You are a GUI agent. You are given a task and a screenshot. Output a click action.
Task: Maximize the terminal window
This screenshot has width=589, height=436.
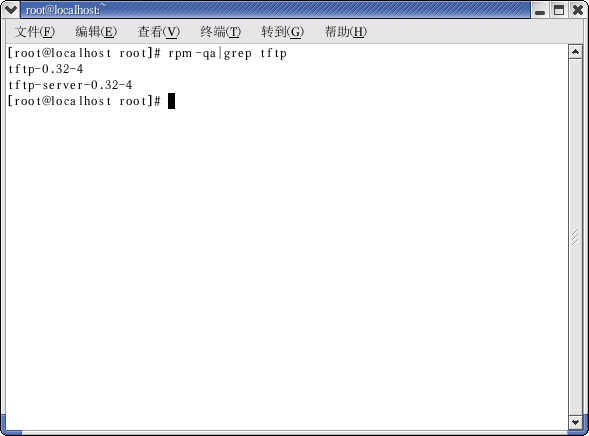point(559,10)
